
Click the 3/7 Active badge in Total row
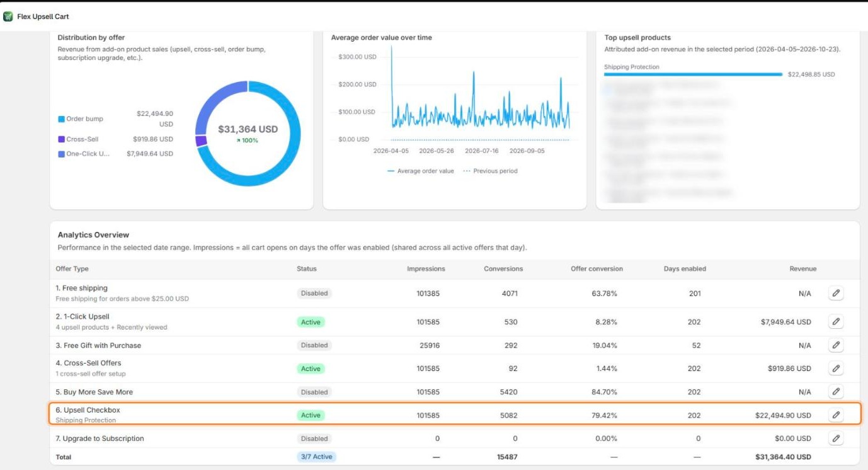316,457
